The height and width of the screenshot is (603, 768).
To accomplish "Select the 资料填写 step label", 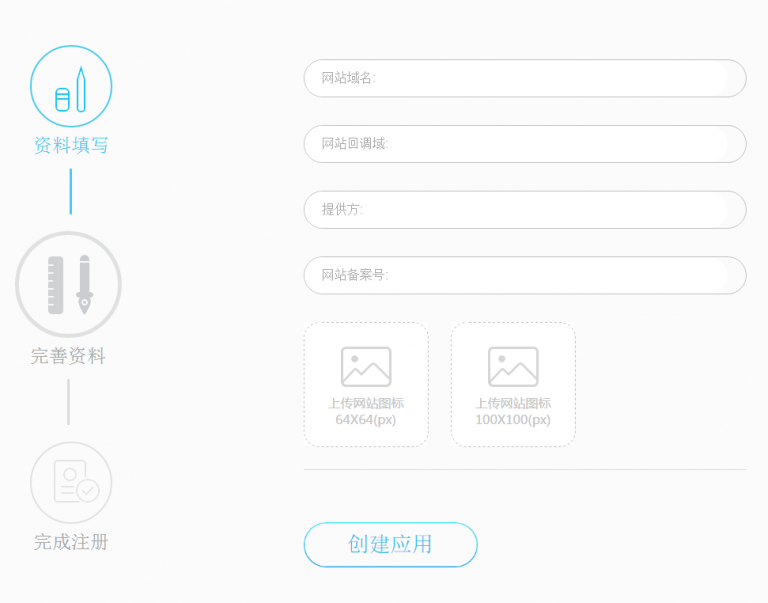I will click(x=71, y=145).
